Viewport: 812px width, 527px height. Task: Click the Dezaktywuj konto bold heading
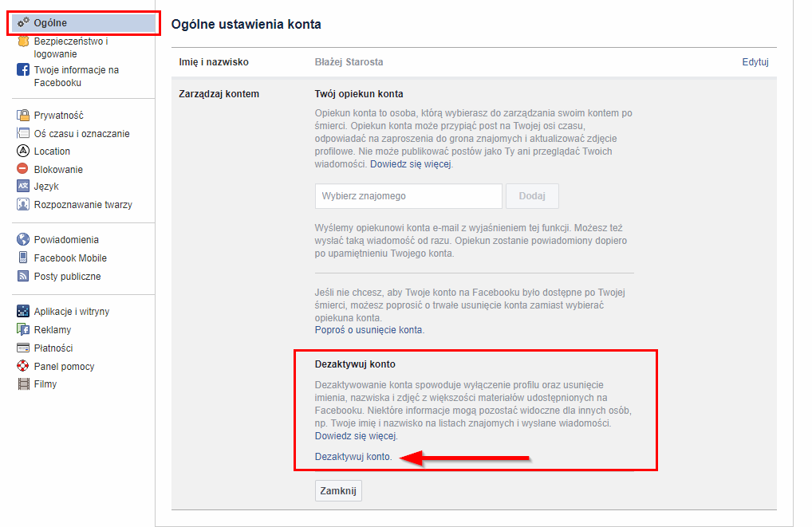coord(355,364)
